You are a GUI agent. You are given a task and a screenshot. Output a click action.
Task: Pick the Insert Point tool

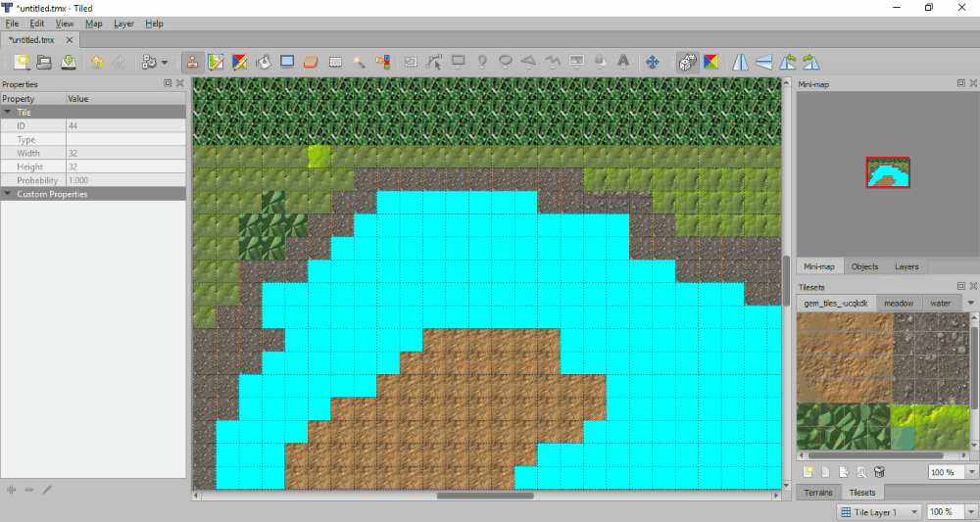click(x=482, y=62)
